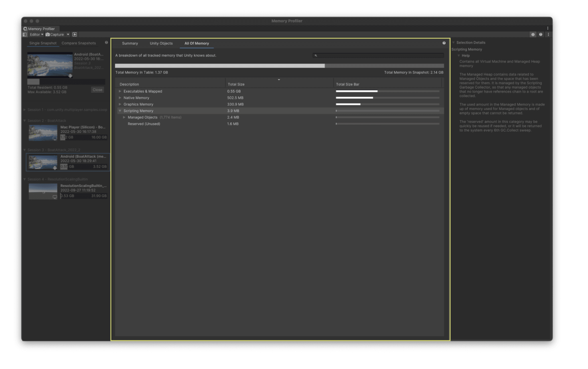Click the 502.5 MB total size cell

235,98
